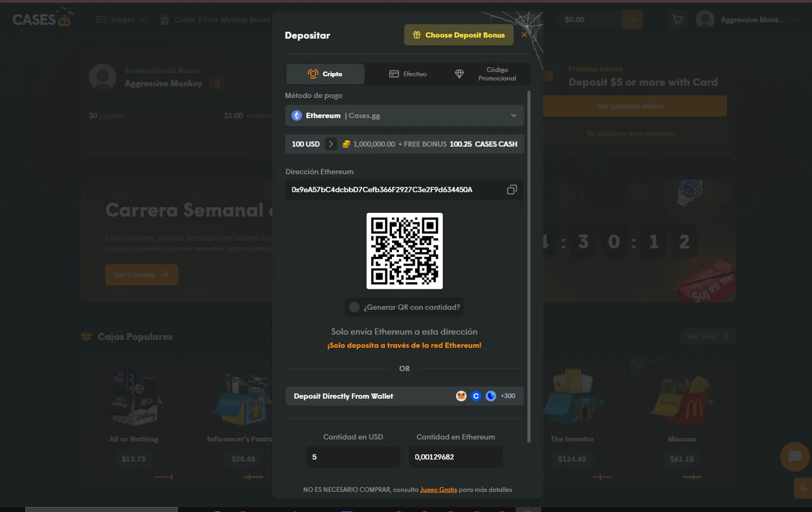
Task: Click the dialog vertical scrollbar
Action: [529, 265]
